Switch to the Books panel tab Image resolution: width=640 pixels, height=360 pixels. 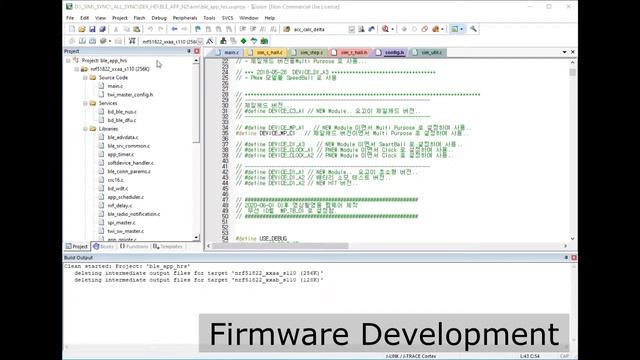(x=103, y=247)
